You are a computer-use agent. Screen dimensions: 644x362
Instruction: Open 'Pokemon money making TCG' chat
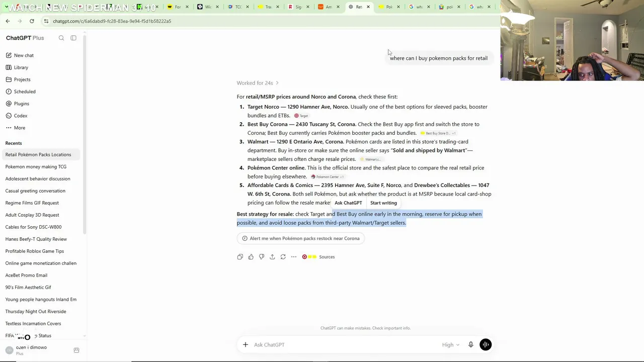(40, 167)
